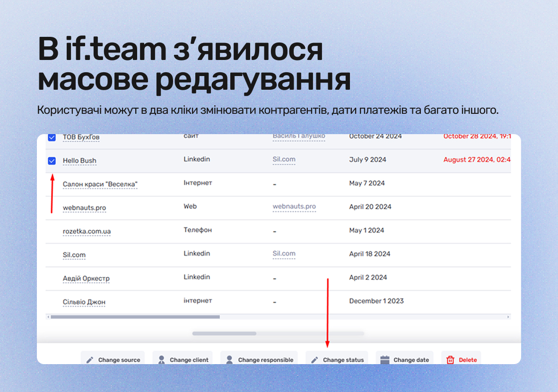The height and width of the screenshot is (392, 558).
Task: Click the person icon on Change client
Action: pyautogui.click(x=162, y=360)
